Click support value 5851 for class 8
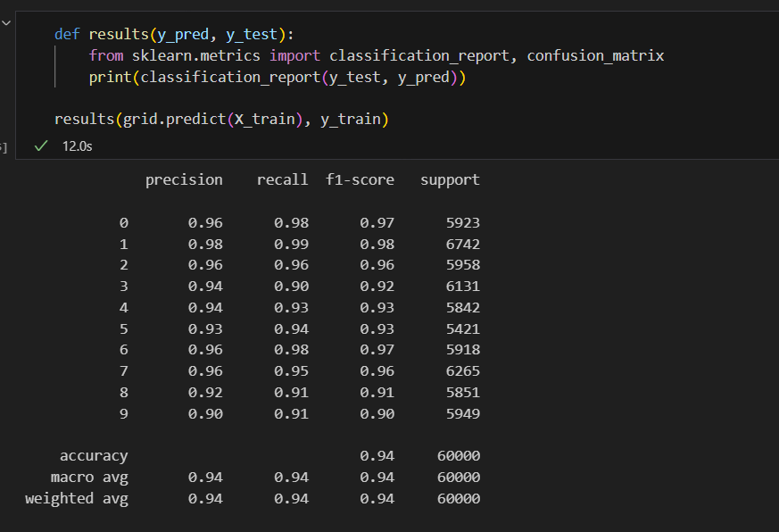This screenshot has width=779, height=532. pyautogui.click(x=463, y=393)
